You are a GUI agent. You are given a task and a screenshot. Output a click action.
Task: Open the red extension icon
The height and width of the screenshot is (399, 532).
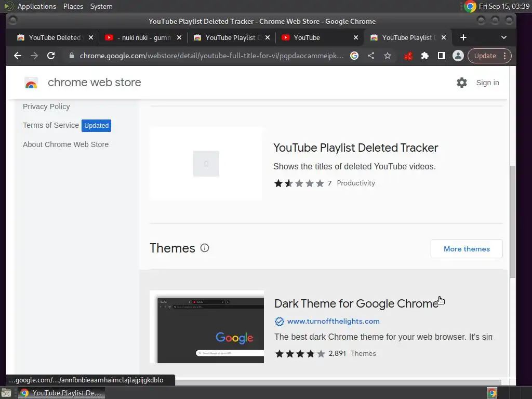[x=408, y=56]
